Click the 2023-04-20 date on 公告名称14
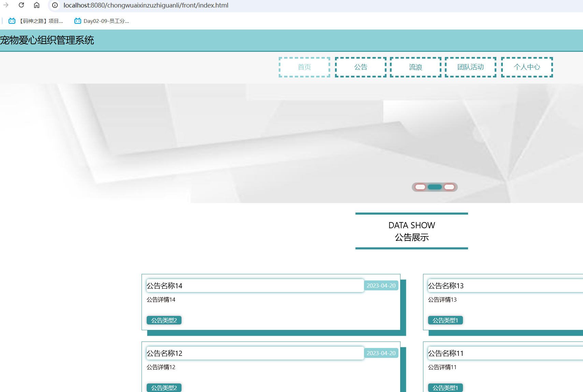The width and height of the screenshot is (583, 392). pyautogui.click(x=381, y=286)
